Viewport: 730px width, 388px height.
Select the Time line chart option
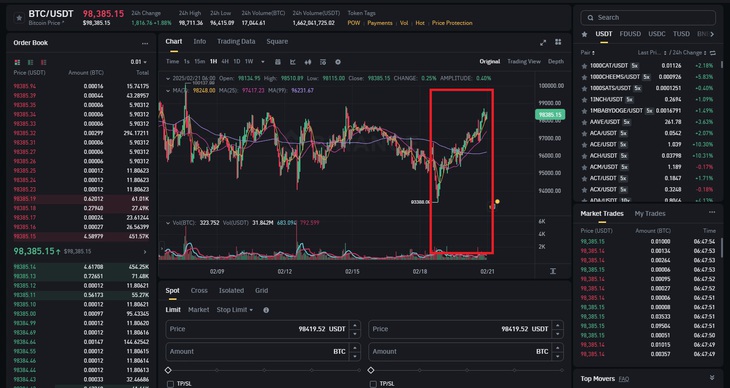pyautogui.click(x=172, y=61)
